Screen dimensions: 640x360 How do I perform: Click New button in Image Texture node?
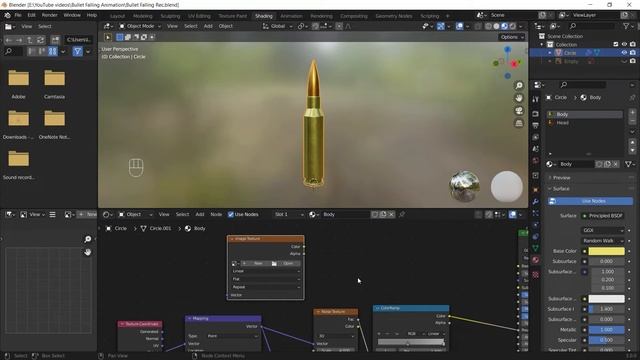(x=256, y=264)
